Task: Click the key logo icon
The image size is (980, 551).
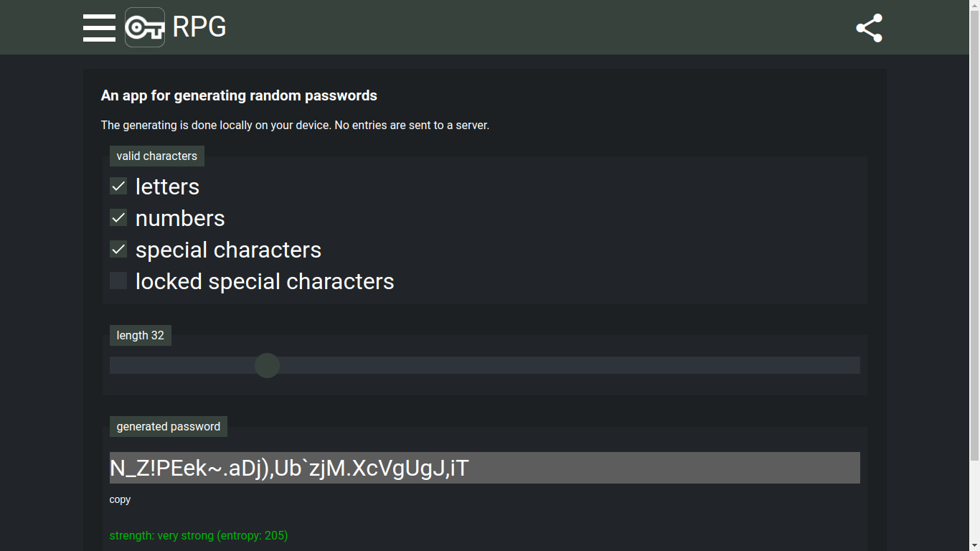Action: point(145,27)
